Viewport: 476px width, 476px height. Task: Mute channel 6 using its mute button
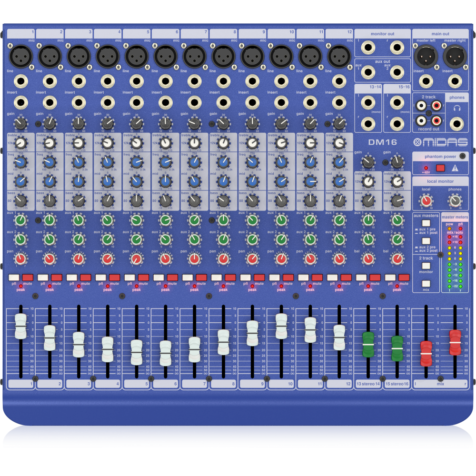pos(172,278)
